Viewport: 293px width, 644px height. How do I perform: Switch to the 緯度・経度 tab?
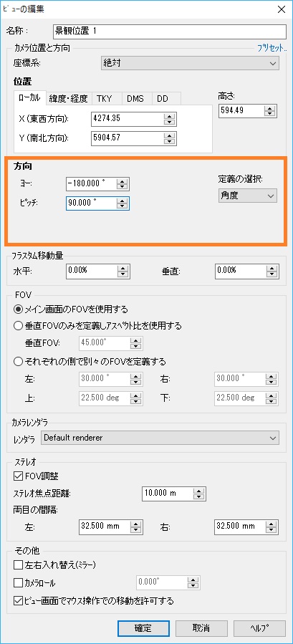[x=69, y=99]
